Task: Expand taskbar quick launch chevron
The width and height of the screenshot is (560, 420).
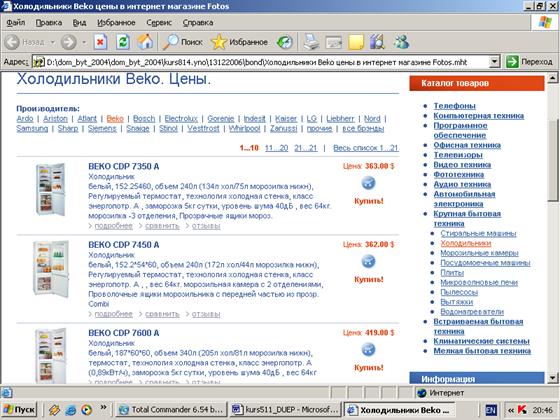Action: [x=104, y=407]
